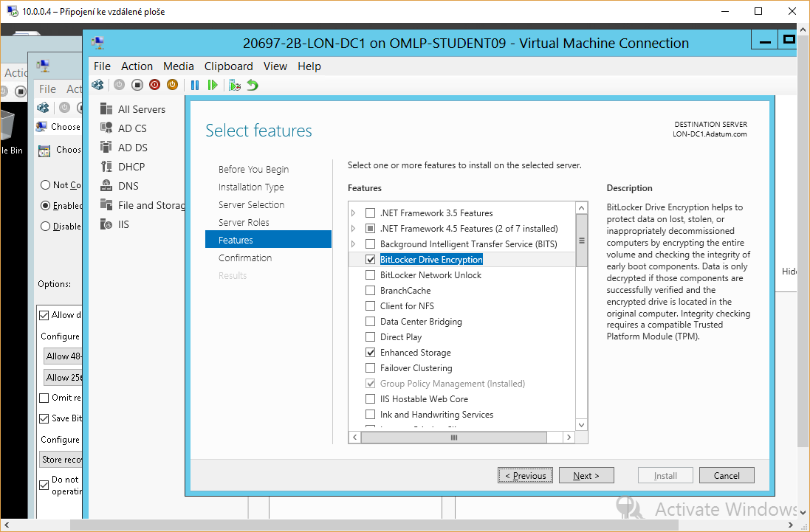Open Allow 48-digit dropdown in policy window
Viewport: 810px width, 532px height.
point(63,356)
